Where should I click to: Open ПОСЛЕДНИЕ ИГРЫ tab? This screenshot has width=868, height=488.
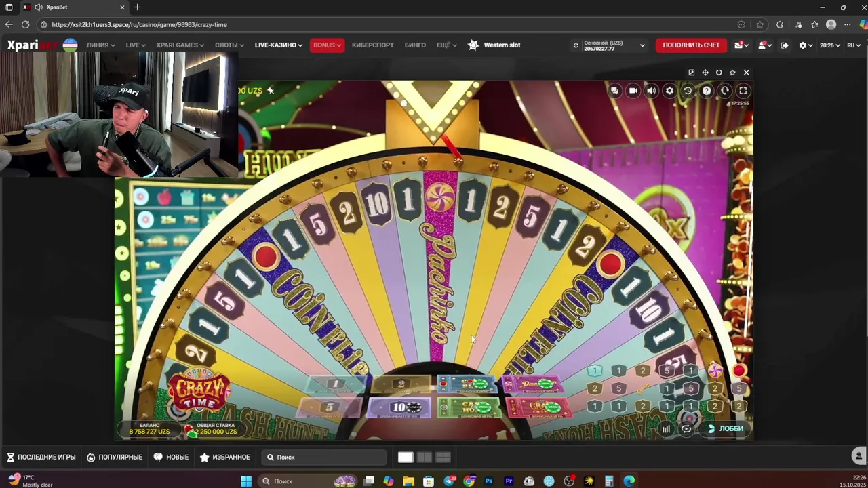coord(41,457)
